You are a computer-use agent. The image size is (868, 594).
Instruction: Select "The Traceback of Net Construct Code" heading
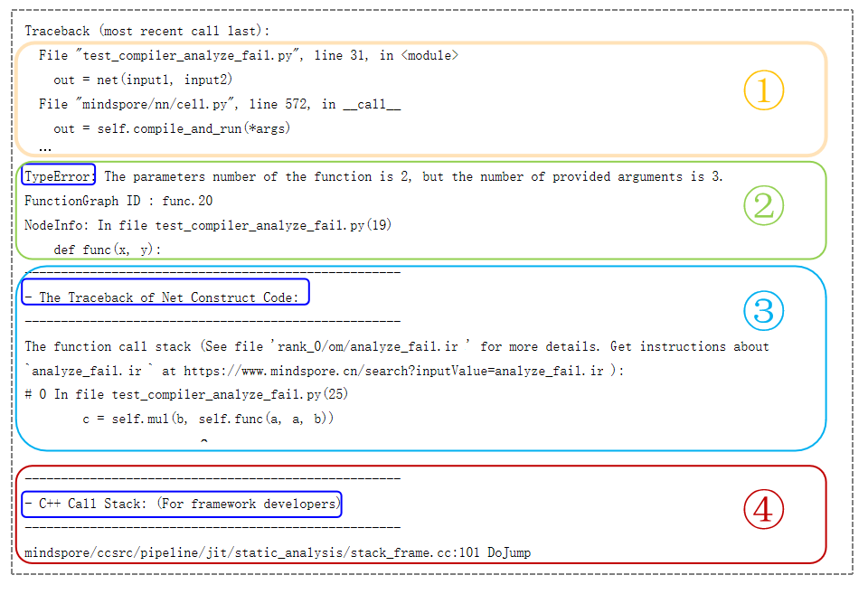pos(166,297)
